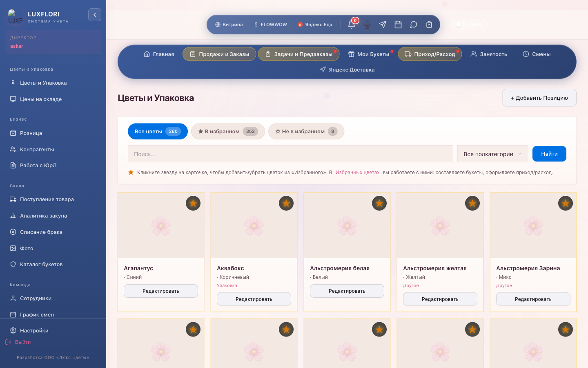Open Занятость tab

(489, 54)
